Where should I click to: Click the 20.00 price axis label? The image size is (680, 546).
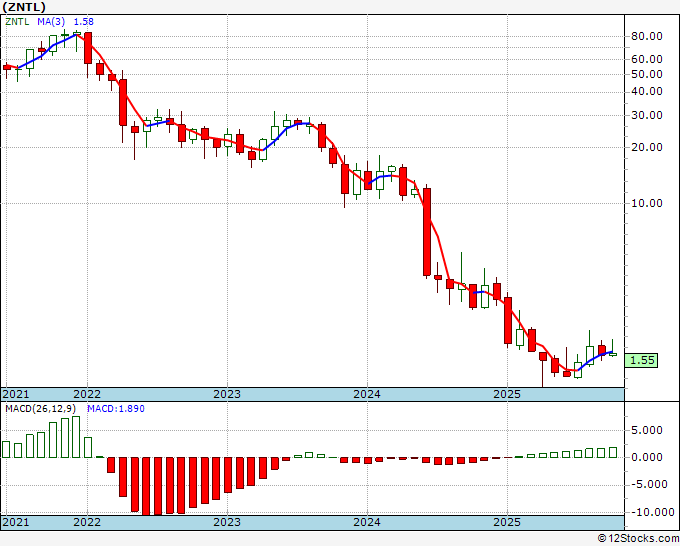point(647,147)
